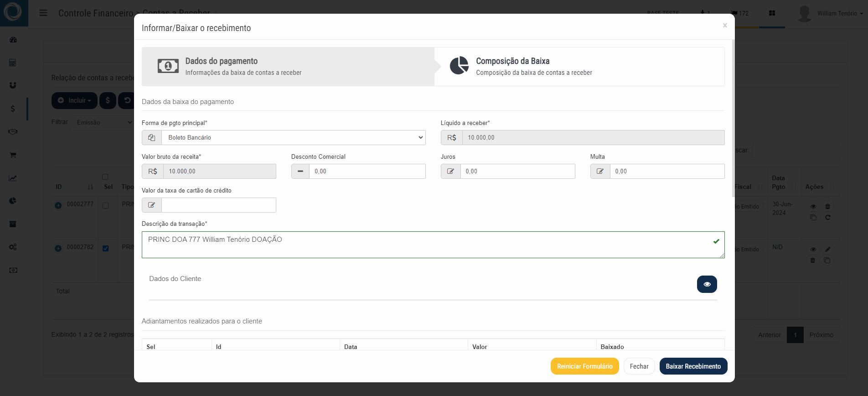This screenshot has height=396, width=868.
Task: Select page 1 in pagination
Action: pyautogui.click(x=796, y=335)
